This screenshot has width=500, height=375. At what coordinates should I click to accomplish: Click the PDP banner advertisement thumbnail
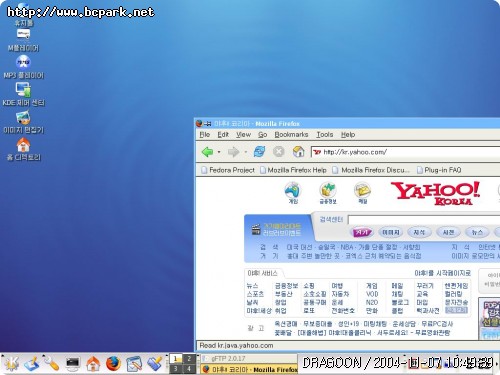pos(490,318)
